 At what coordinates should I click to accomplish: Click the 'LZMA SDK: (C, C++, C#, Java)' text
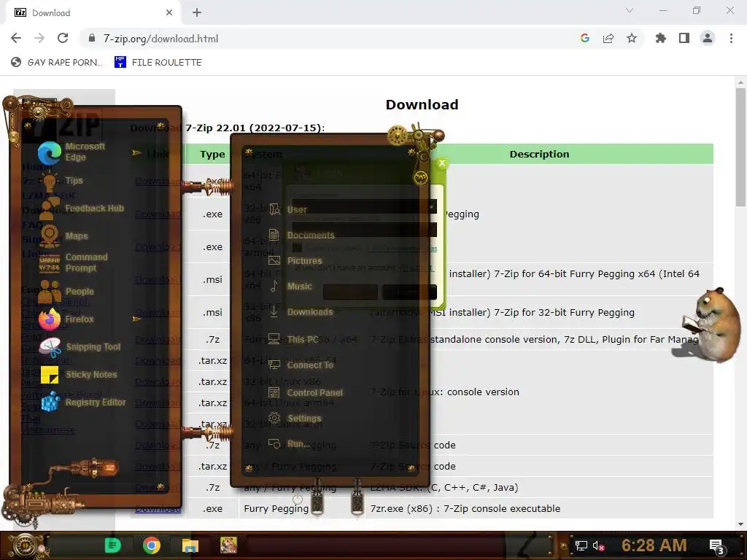pyautogui.click(x=444, y=487)
